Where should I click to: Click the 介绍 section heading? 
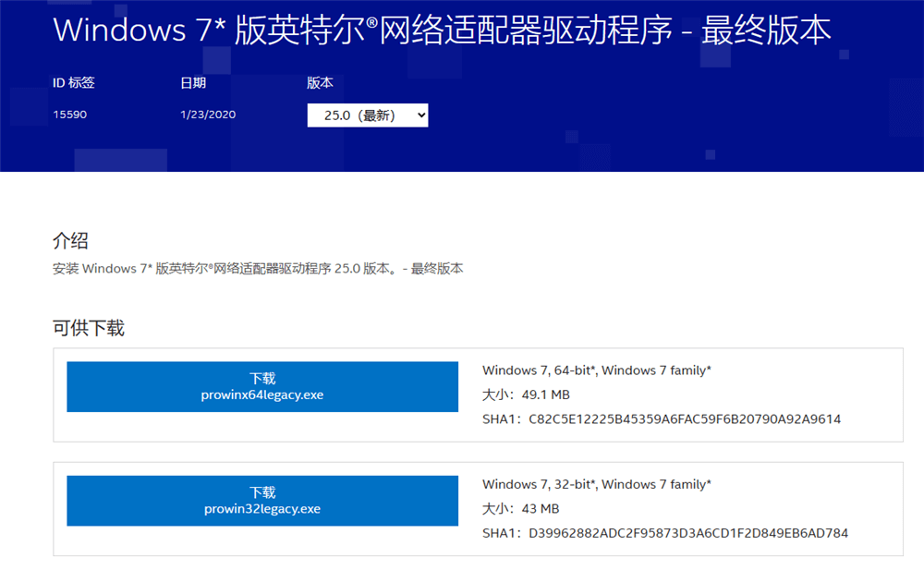[70, 242]
